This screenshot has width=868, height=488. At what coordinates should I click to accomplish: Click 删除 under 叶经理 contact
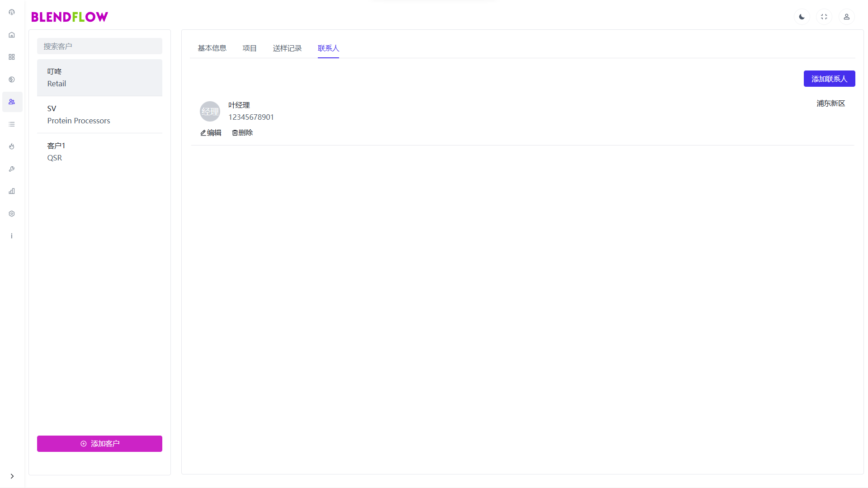click(x=242, y=132)
